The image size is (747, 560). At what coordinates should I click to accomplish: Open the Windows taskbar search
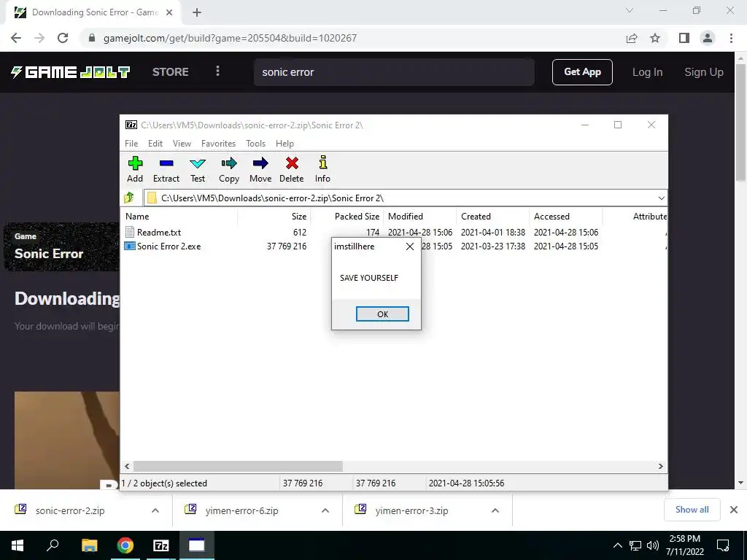click(53, 545)
